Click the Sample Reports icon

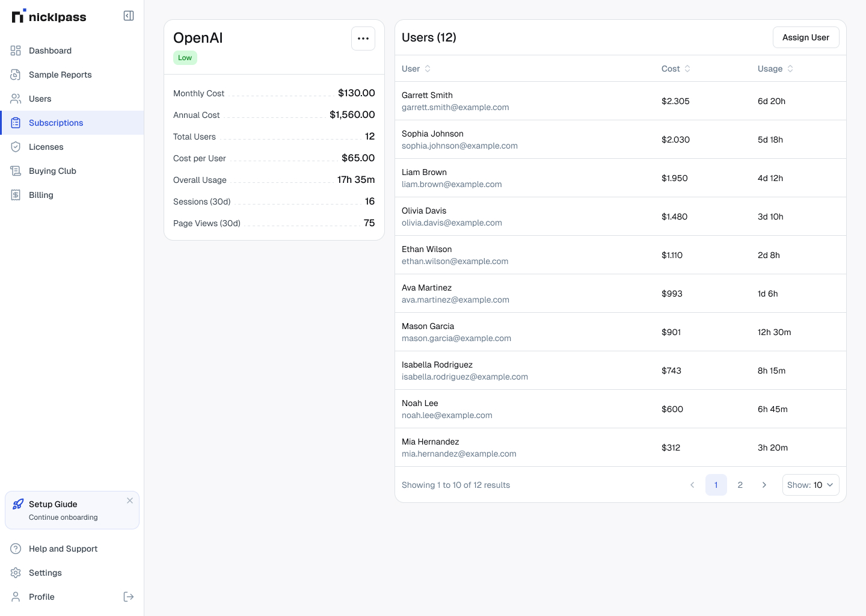coord(16,75)
